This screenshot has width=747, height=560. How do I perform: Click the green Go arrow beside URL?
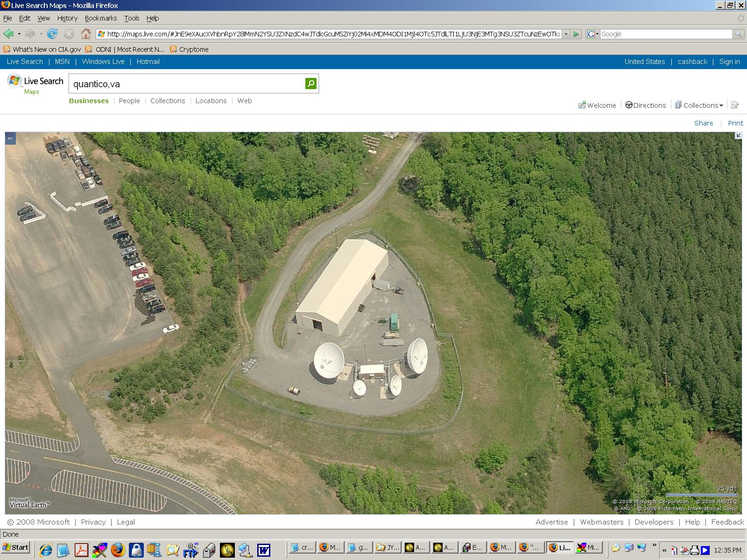576,34
